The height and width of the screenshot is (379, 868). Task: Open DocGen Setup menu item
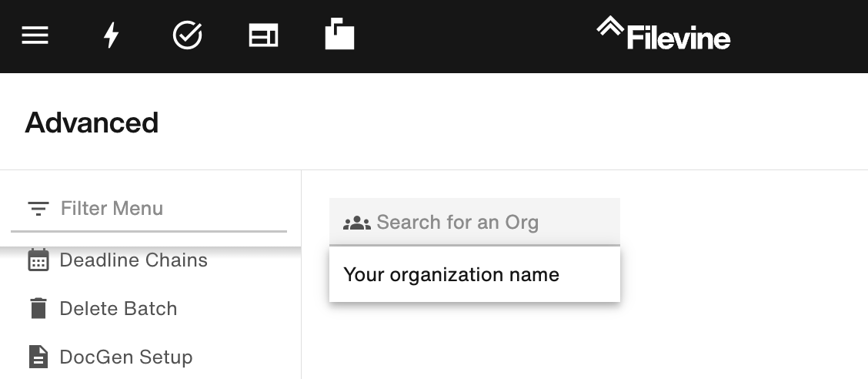(125, 357)
